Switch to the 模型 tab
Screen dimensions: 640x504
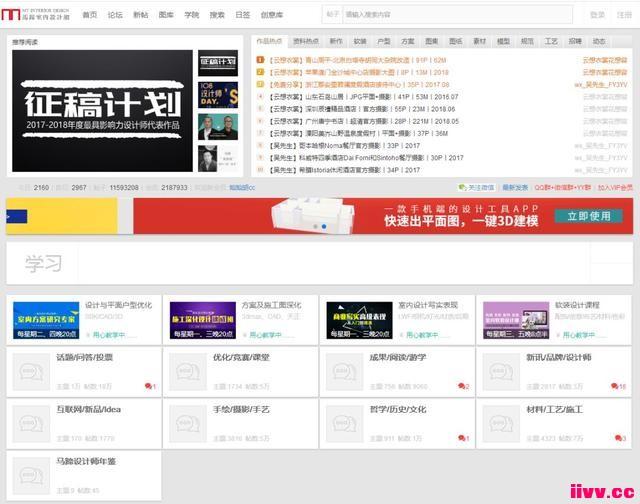click(503, 41)
